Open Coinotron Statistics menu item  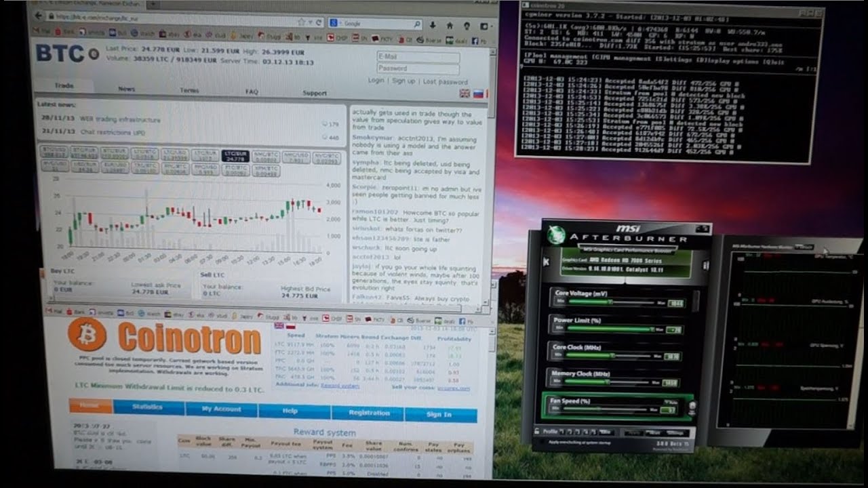pos(148,407)
